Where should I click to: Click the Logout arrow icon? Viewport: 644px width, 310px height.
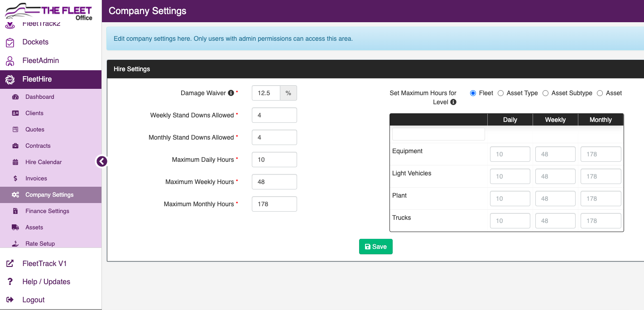pyautogui.click(x=10, y=300)
